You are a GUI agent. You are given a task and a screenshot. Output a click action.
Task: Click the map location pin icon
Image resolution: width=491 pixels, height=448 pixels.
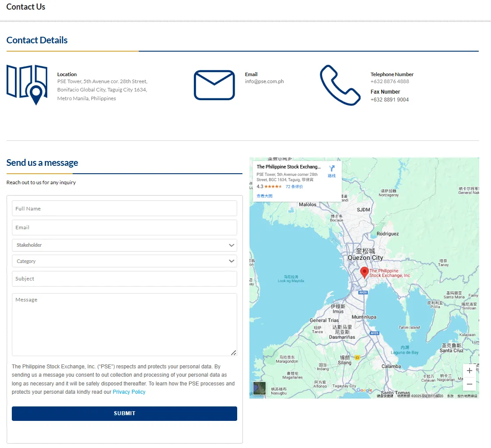[x=27, y=85]
